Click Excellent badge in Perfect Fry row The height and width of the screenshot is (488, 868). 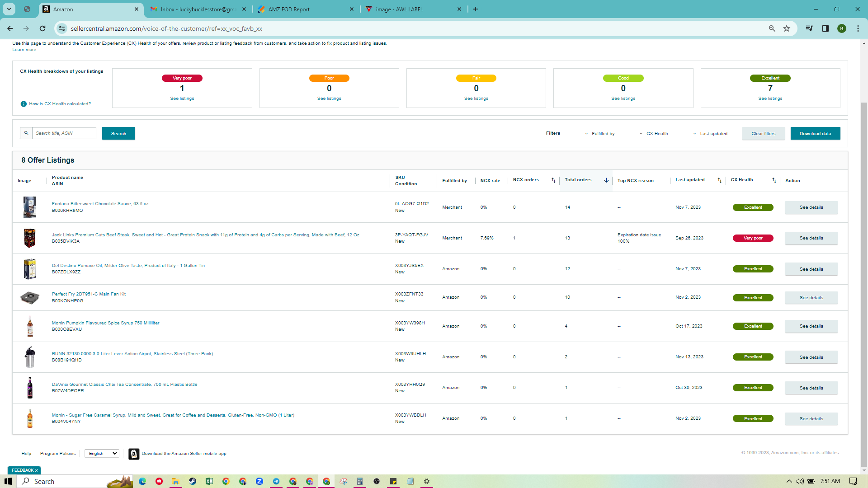pyautogui.click(x=753, y=298)
